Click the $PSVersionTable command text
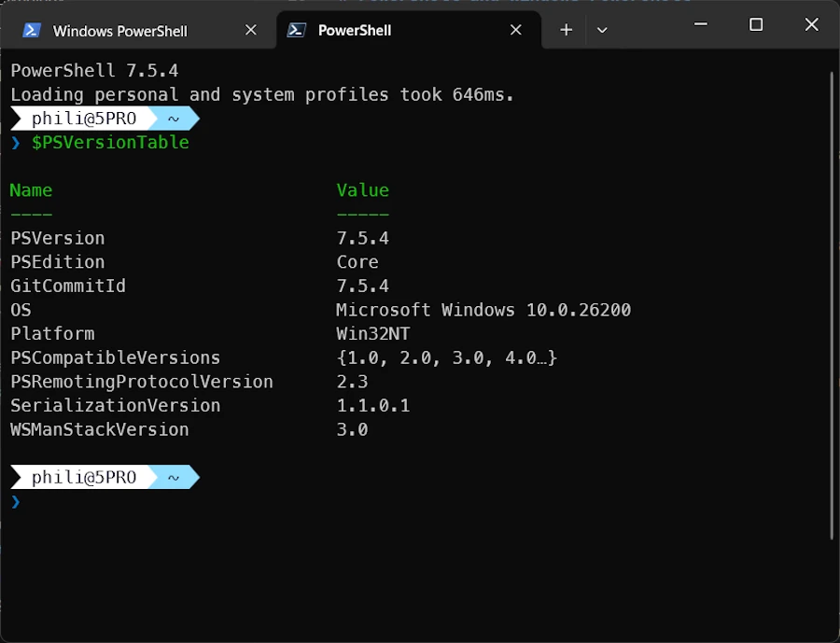 [x=110, y=143]
